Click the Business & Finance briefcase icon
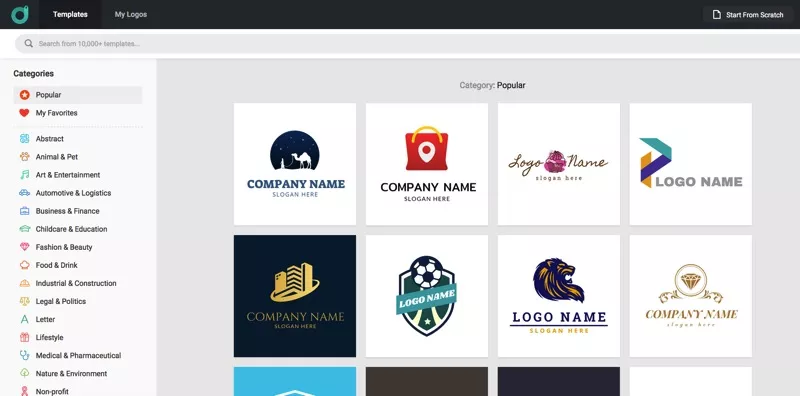This screenshot has height=396, width=800. pyautogui.click(x=24, y=211)
